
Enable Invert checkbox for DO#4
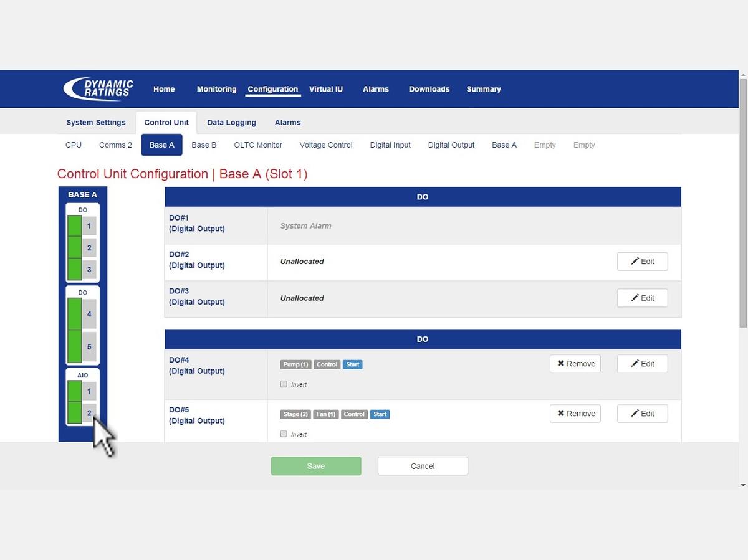point(284,384)
